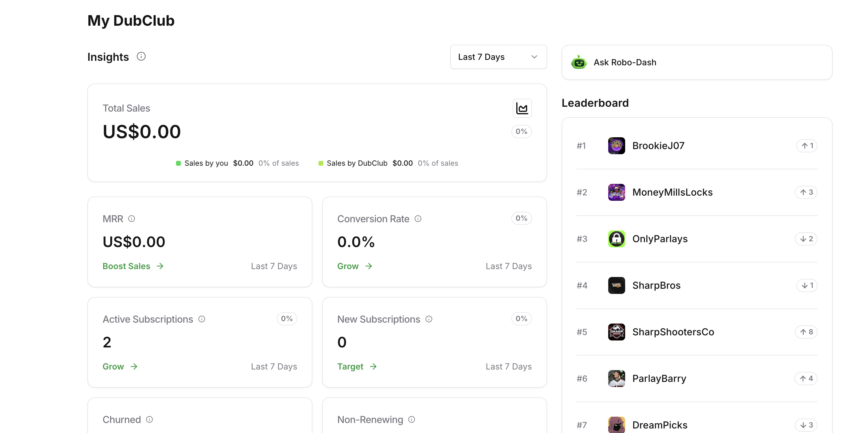Select OnlyParlays in the leaderboard
Screen dimensions: 868x433
click(660, 239)
